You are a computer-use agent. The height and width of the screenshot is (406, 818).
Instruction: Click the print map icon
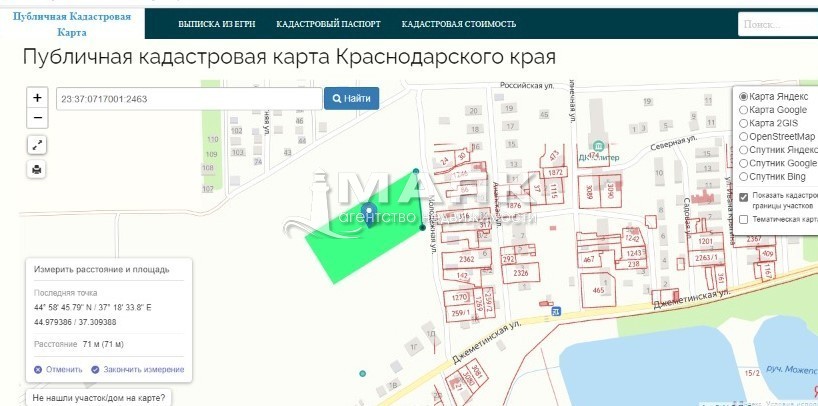click(37, 169)
